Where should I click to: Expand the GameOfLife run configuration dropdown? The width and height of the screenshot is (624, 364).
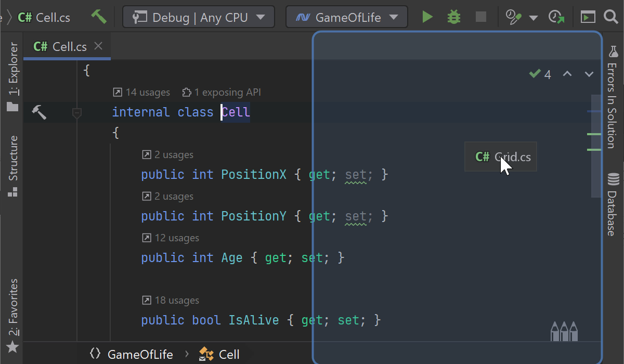click(x=347, y=17)
